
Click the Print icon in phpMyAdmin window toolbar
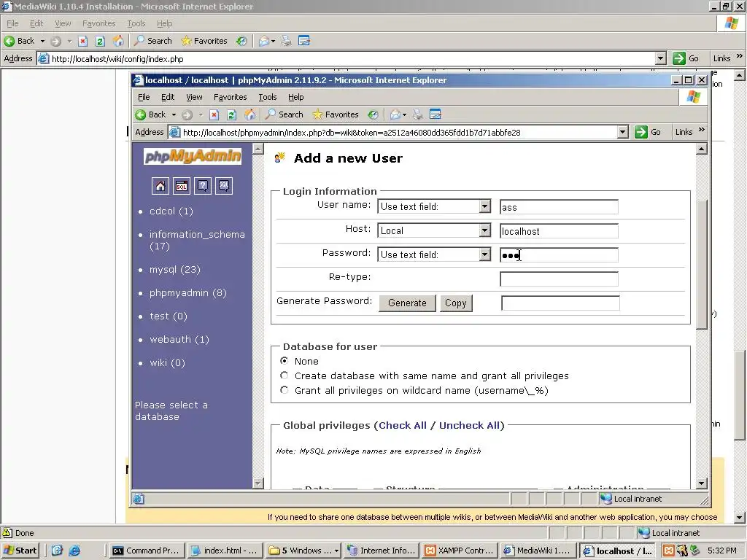[418, 114]
